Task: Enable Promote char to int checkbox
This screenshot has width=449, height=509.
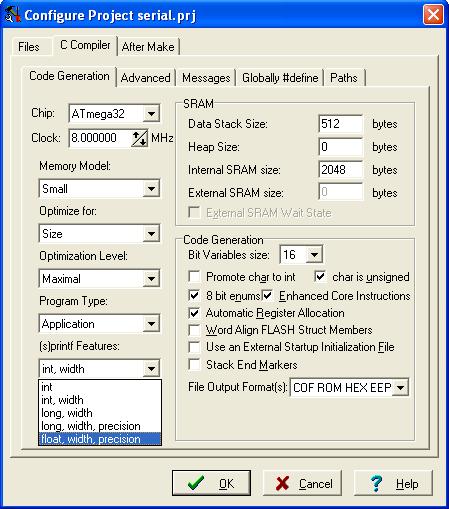Action: coord(194,276)
